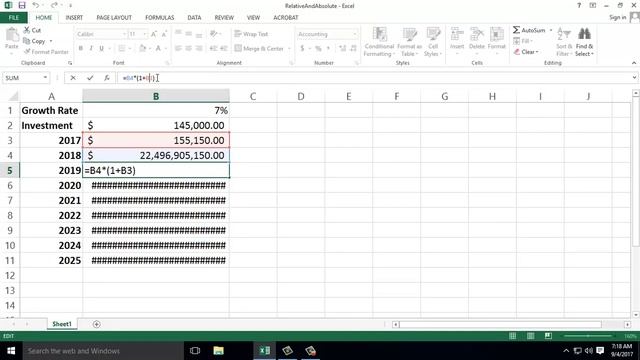Open font name Calibri dropdown
Image resolution: width=640 pixels, height=360 pixels.
coord(124,34)
